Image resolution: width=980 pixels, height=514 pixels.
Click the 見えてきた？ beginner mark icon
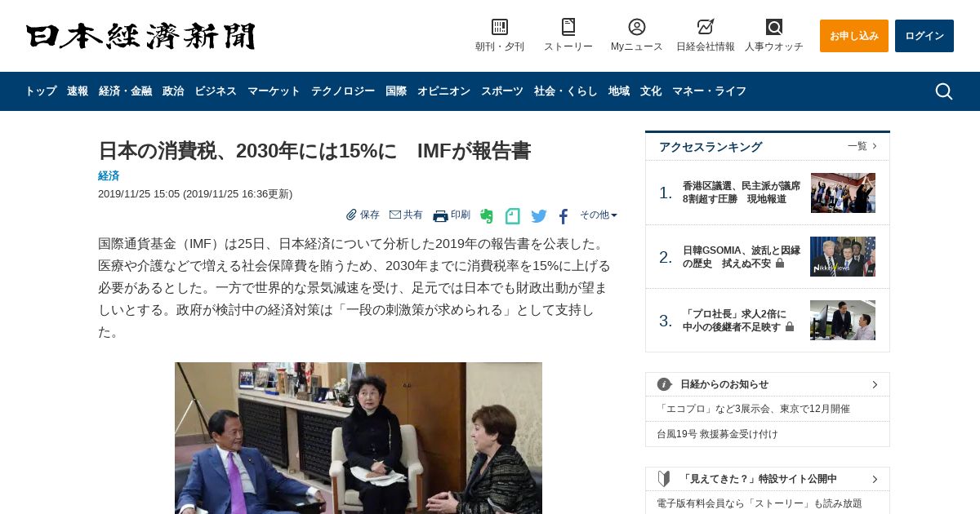click(x=665, y=479)
